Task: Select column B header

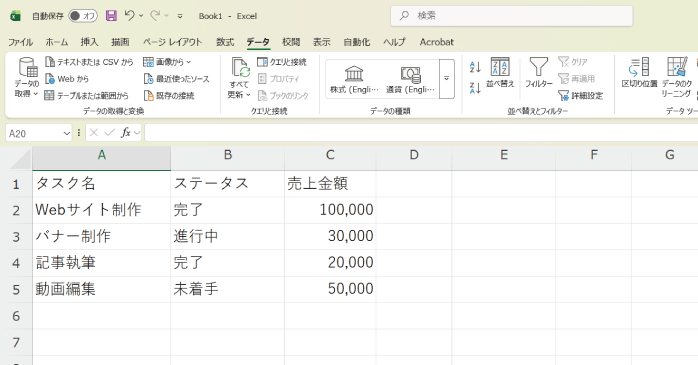Action: (227, 158)
